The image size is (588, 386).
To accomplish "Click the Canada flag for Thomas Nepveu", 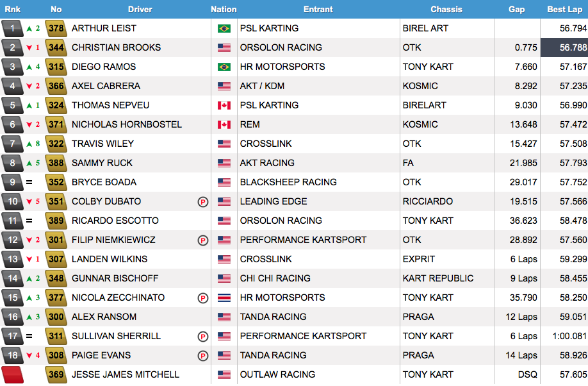I will pyautogui.click(x=224, y=106).
